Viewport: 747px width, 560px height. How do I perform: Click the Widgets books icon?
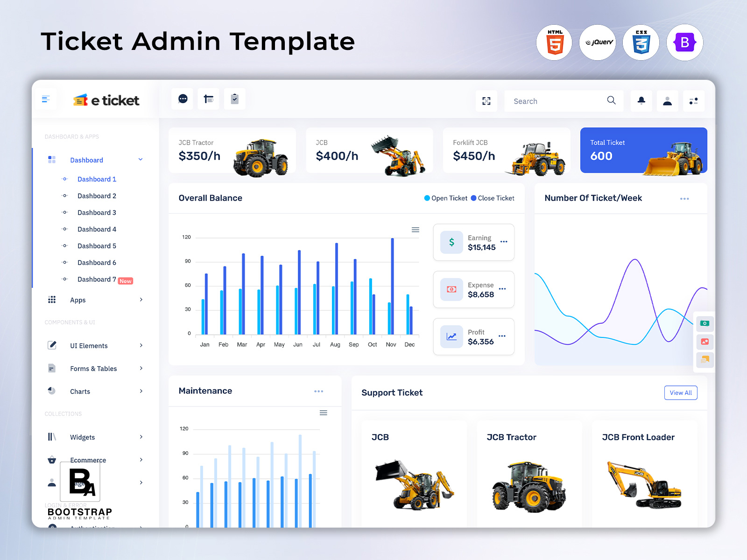point(52,437)
